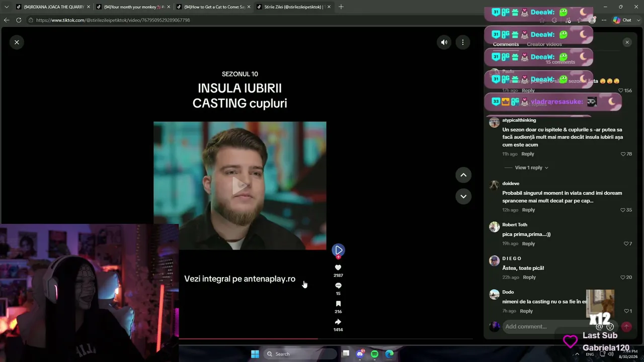This screenshot has width=644, height=362.
Task: Open the Windows Start menu
Action: coord(255,354)
